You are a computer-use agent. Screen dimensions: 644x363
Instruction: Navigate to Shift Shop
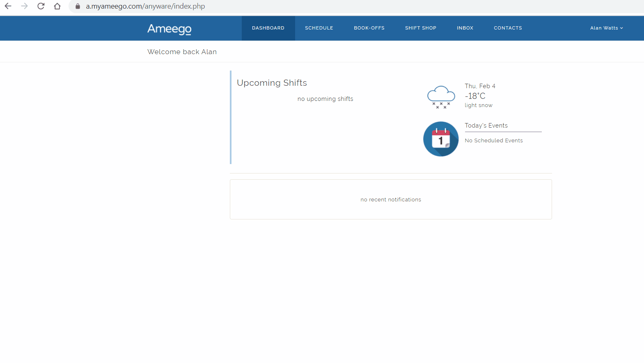pos(420,28)
